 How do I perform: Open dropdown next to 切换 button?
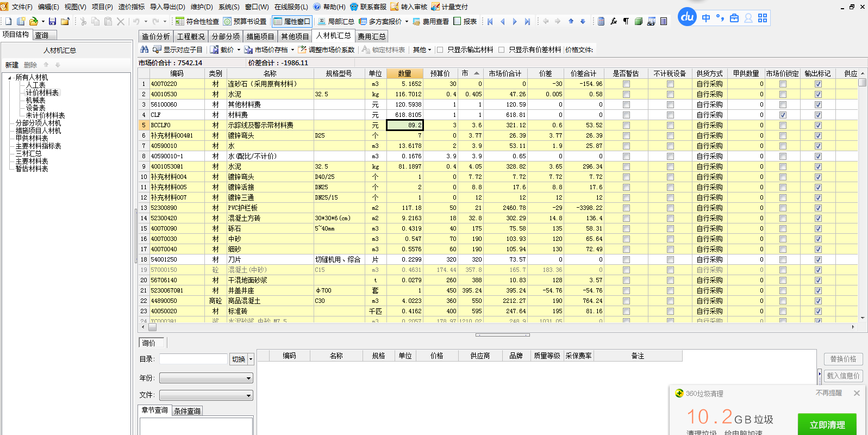coord(251,359)
